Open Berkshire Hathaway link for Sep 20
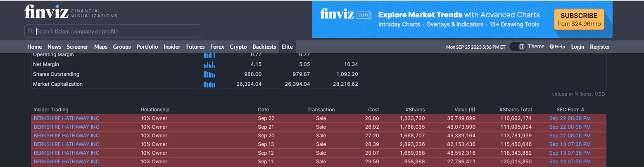The width and height of the screenshot is (644, 167). [67, 136]
